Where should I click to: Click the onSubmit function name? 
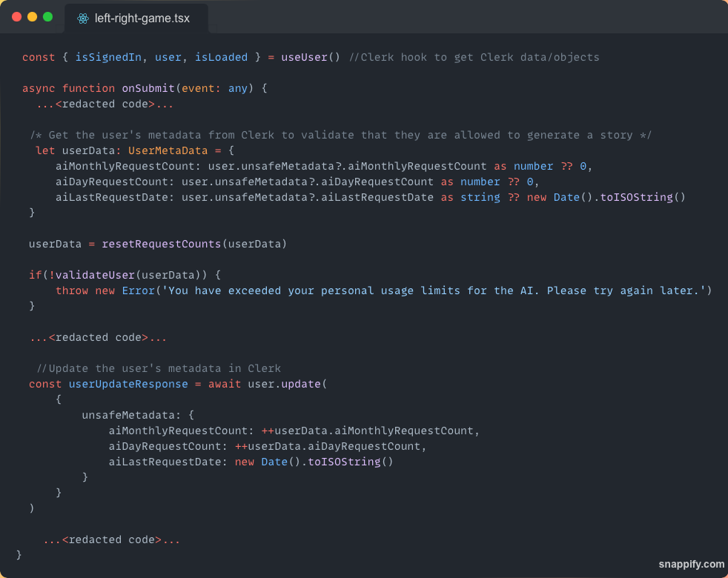tap(148, 88)
